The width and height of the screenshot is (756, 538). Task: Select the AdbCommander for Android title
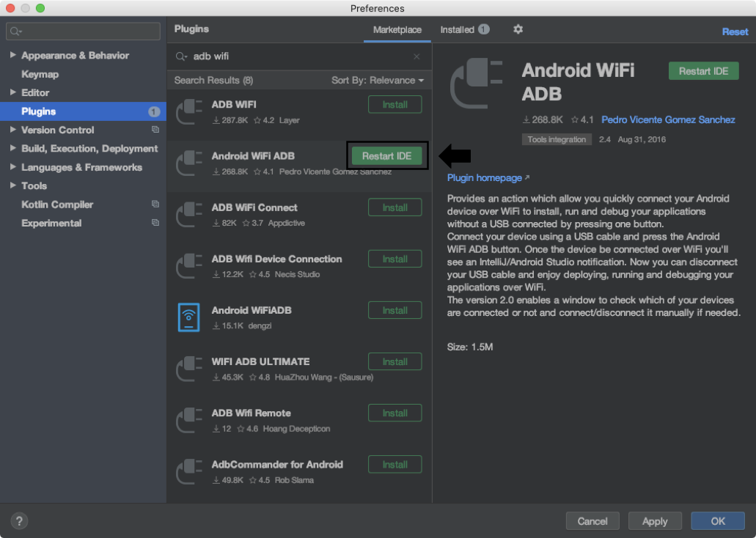click(x=277, y=465)
